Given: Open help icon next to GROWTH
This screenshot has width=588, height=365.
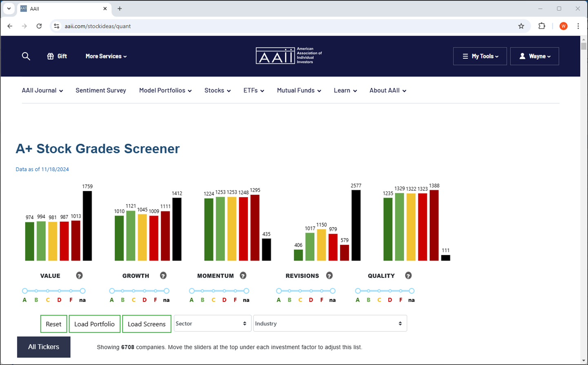Looking at the screenshot, I should click(x=163, y=276).
